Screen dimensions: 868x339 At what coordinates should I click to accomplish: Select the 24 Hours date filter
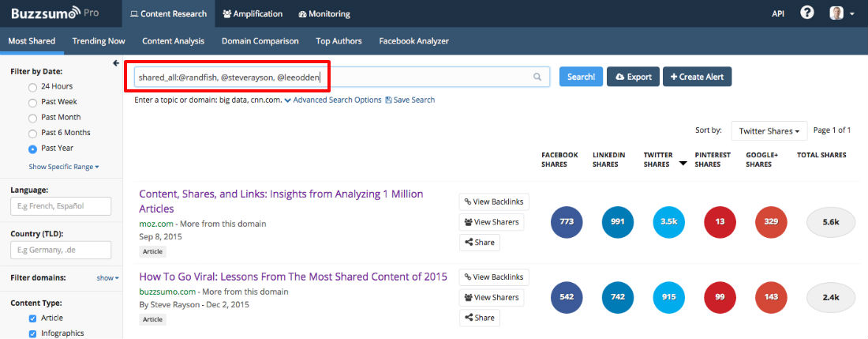[32, 86]
